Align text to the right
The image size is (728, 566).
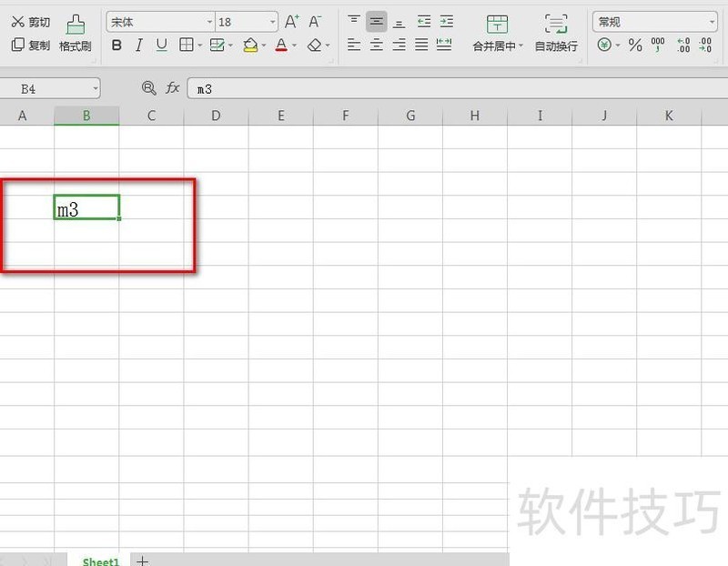tap(399, 45)
